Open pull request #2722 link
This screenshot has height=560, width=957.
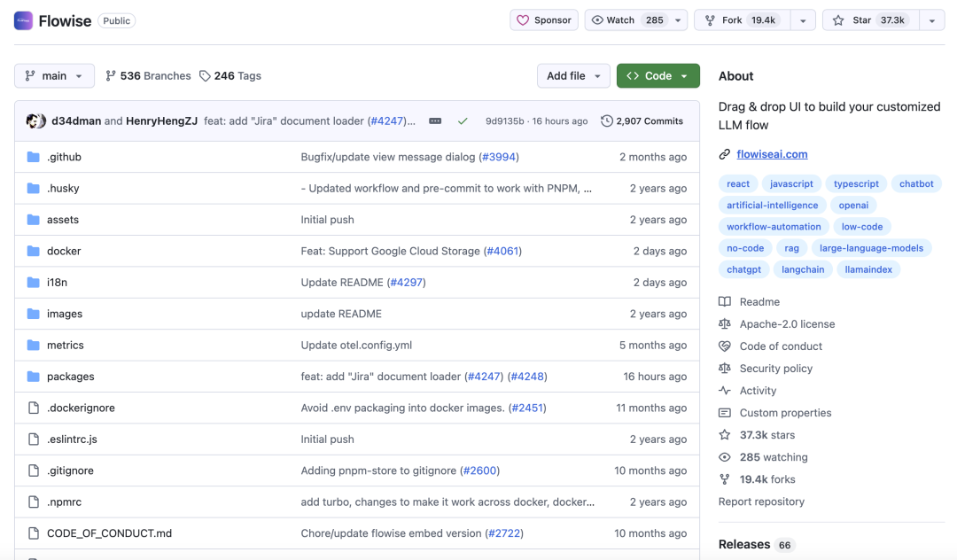click(504, 533)
